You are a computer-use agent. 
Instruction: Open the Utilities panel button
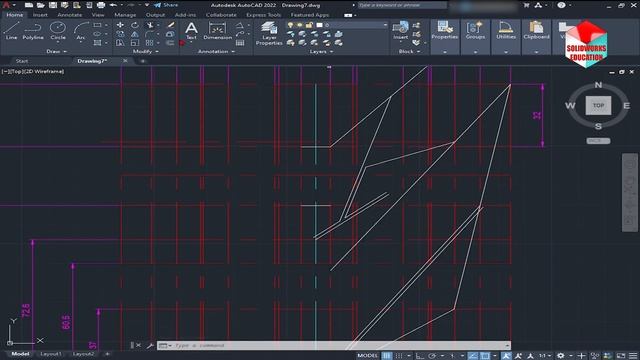[x=506, y=37]
